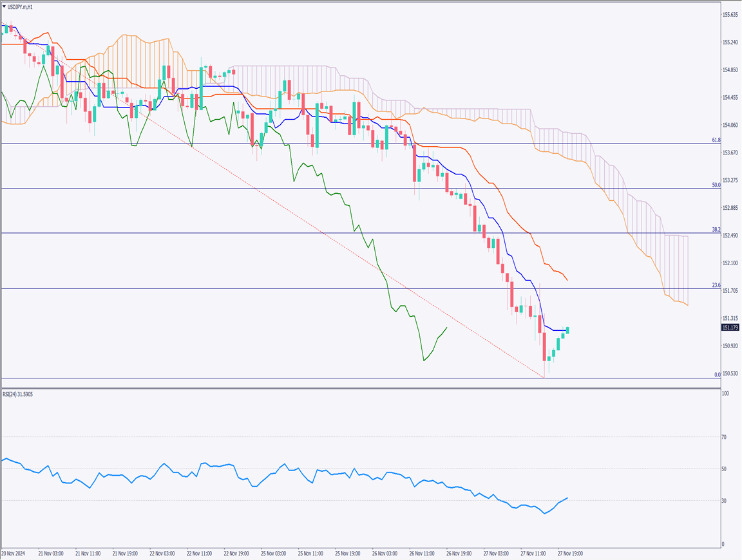Select the 23.6 Fibonacci retracement label
This screenshot has width=742, height=560.
coord(715,285)
